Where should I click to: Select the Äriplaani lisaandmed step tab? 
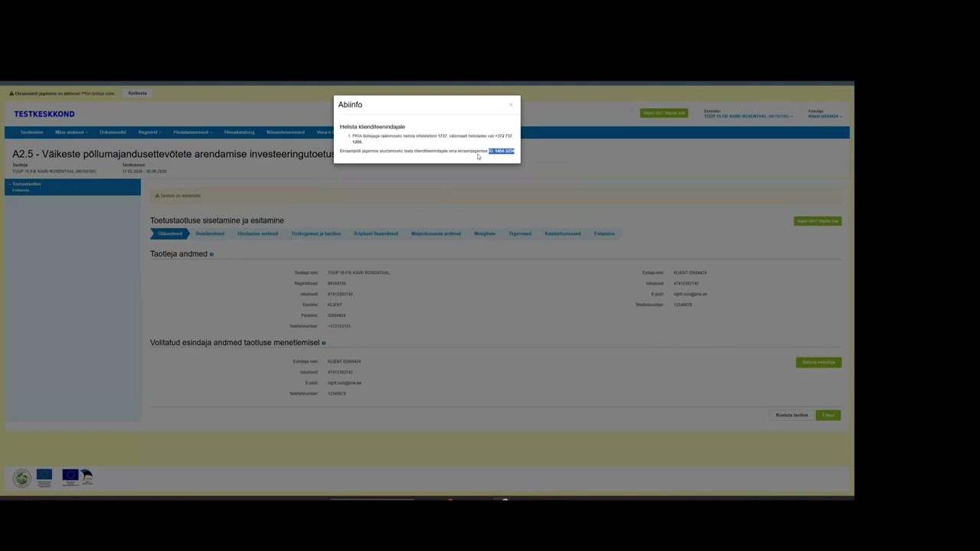point(376,233)
